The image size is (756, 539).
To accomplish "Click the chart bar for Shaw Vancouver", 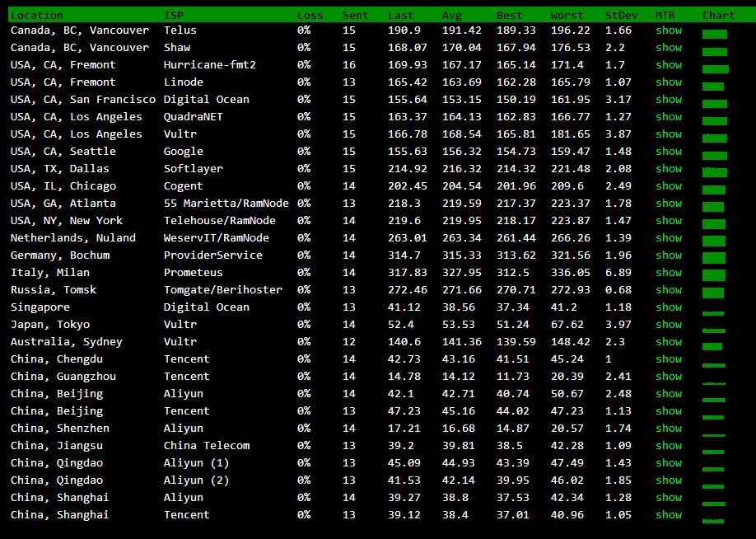I will 714,51.
